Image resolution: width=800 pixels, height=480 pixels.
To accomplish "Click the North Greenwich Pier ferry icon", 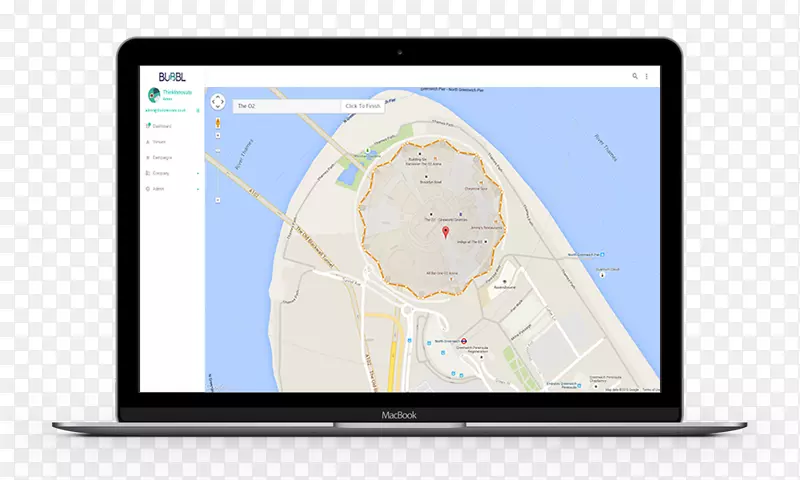I will tap(603, 254).
